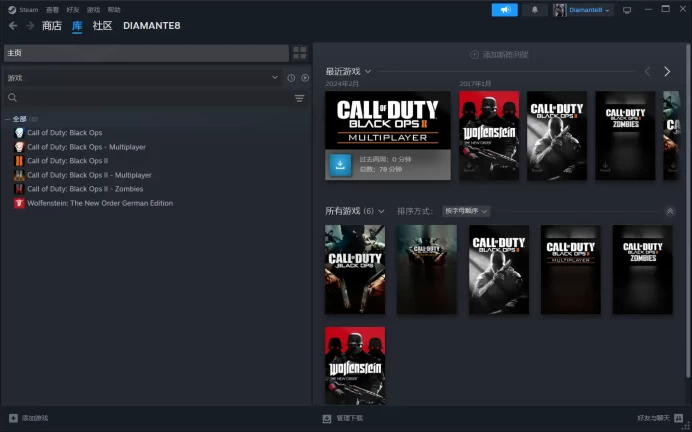692x432 pixels.
Task: Expand the 游戏 category dropdown
Action: [x=143, y=78]
